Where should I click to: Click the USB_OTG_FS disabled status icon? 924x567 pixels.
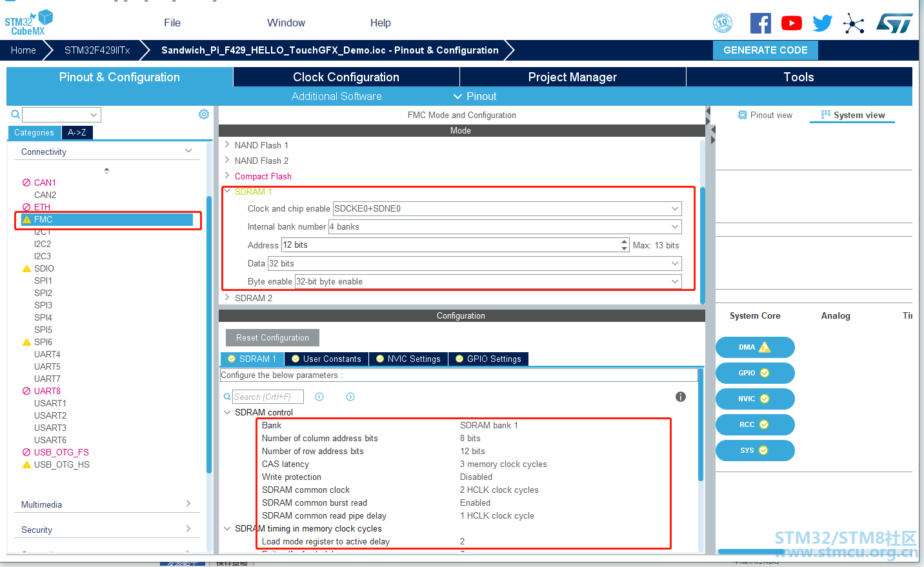click(x=26, y=452)
